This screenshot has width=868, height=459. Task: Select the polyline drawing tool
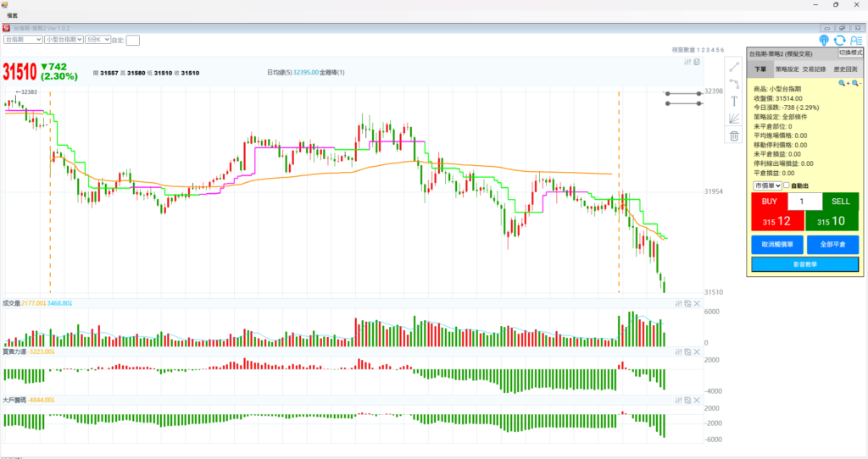tap(734, 83)
